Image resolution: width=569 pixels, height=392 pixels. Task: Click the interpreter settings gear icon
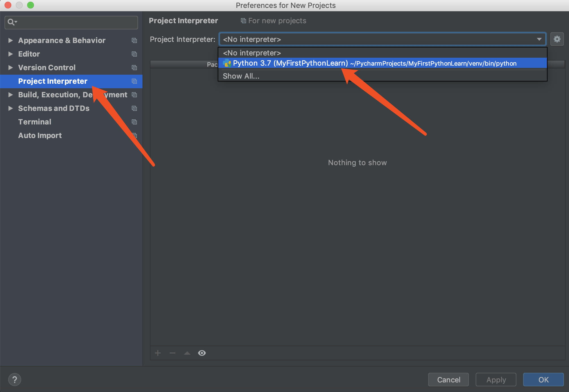click(557, 39)
